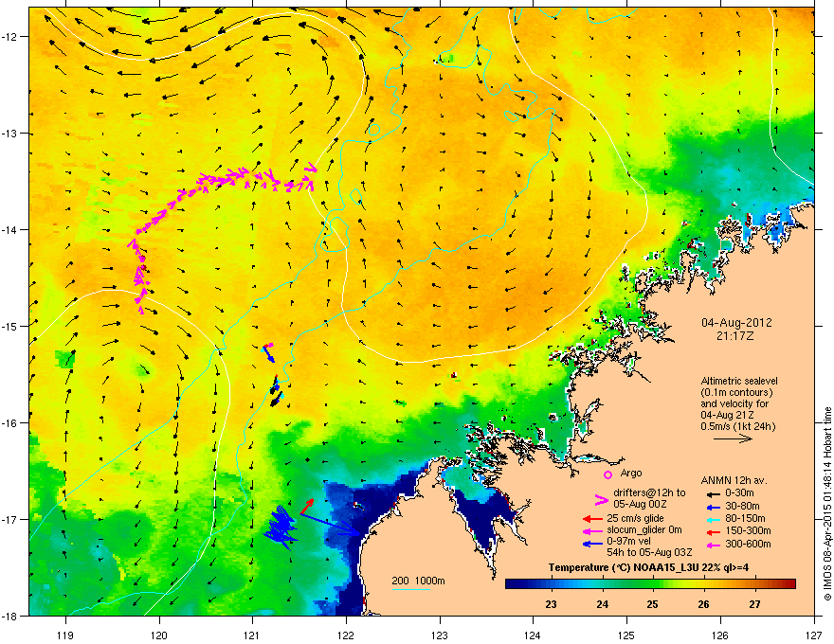This screenshot has width=834, height=644.
Task: Click the Temperature NOAA15_L3U colorbar title
Action: 648,567
